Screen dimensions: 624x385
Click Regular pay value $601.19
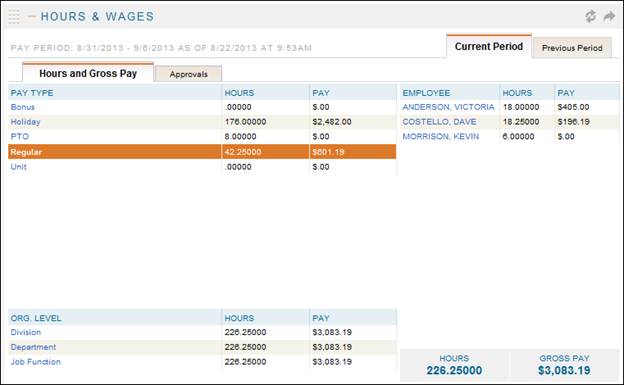pos(328,152)
